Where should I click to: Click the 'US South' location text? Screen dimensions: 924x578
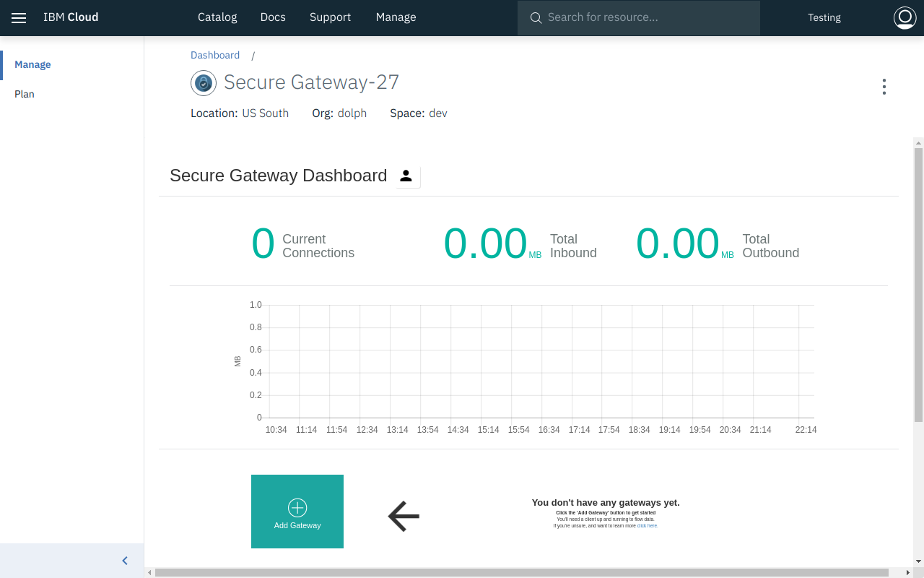265,113
